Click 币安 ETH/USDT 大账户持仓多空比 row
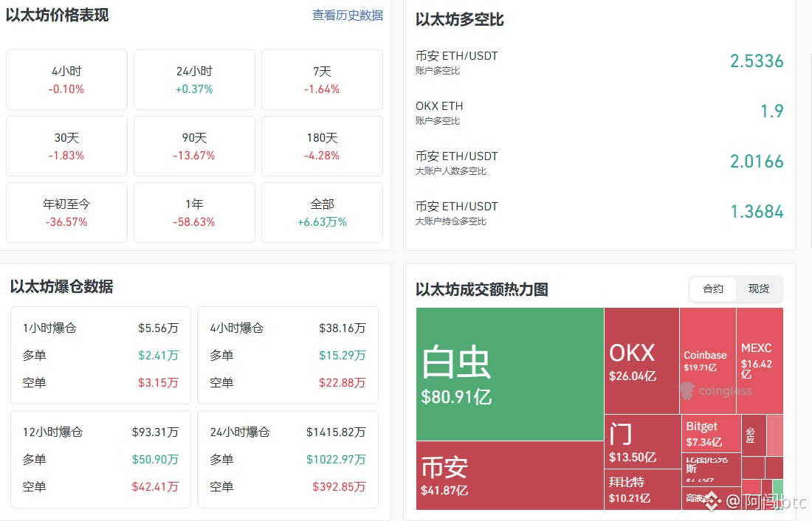The width and height of the screenshot is (812, 521). tap(599, 213)
